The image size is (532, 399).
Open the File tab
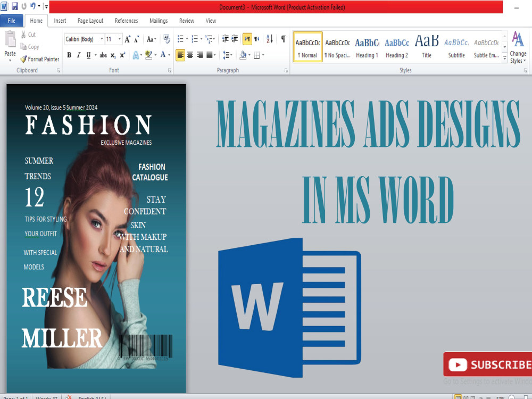click(12, 21)
